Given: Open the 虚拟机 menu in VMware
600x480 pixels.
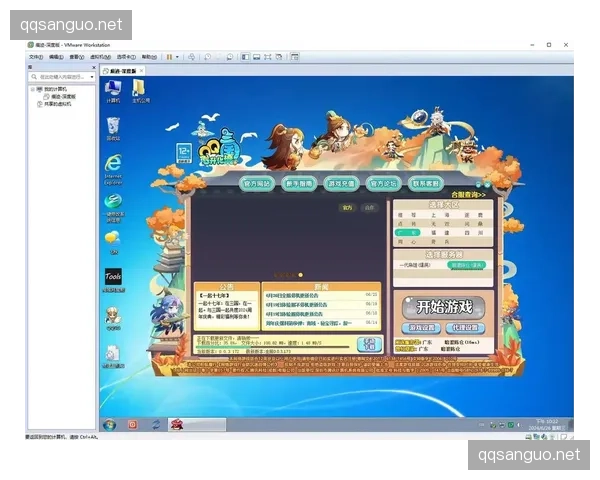Looking at the screenshot, I should 100,57.
